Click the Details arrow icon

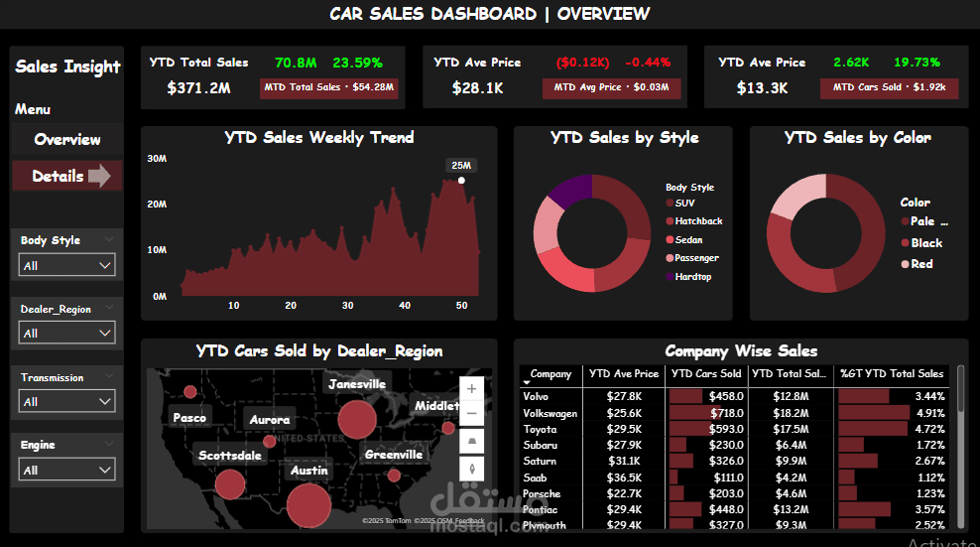[99, 176]
